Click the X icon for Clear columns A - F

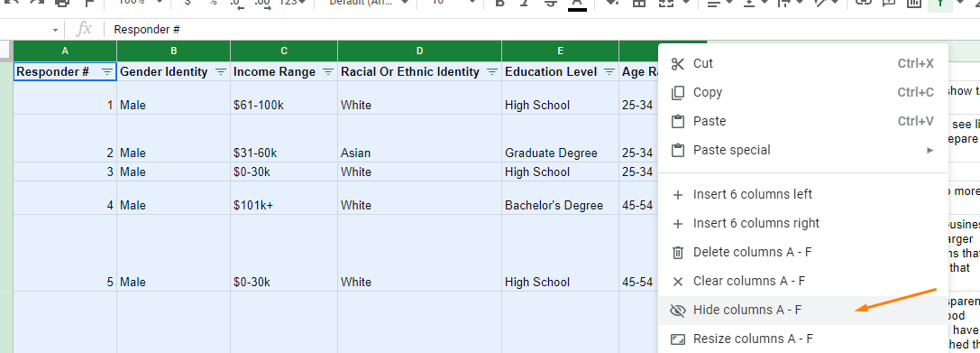(x=677, y=282)
